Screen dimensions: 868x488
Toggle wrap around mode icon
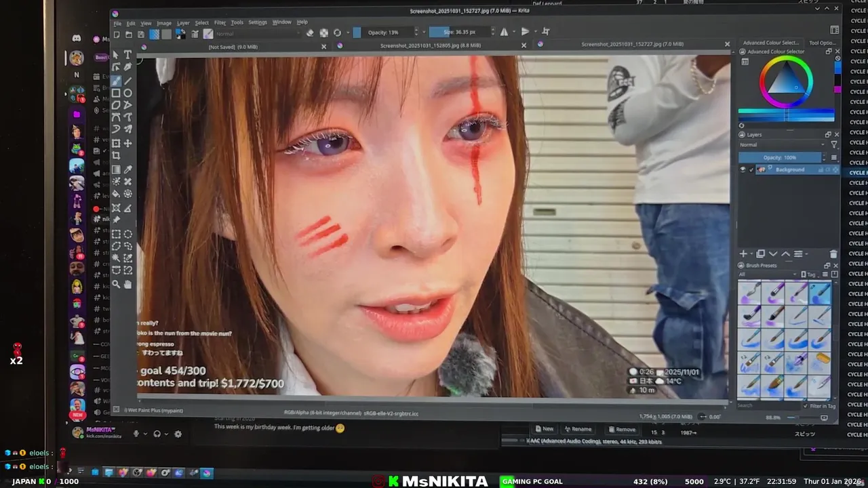546,32
